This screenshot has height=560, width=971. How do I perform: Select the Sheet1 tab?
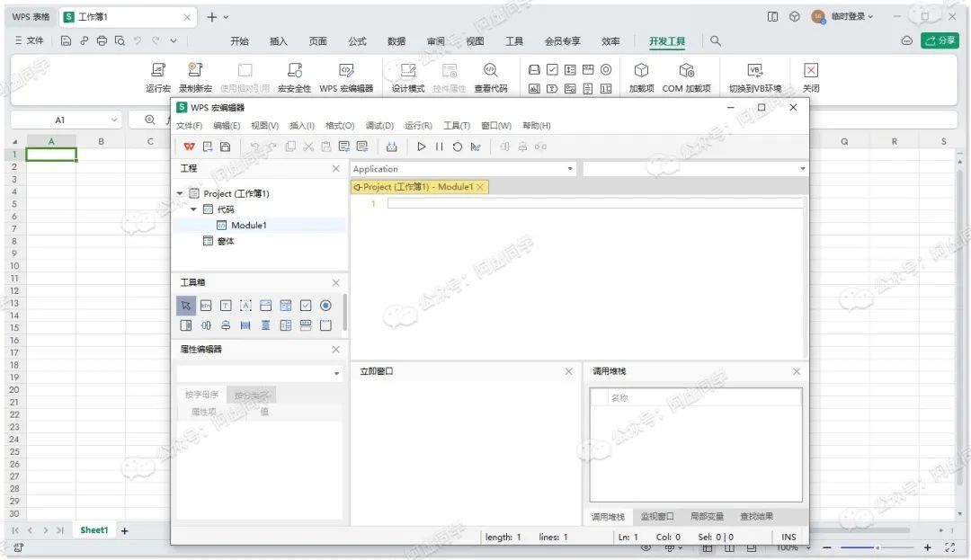[94, 530]
